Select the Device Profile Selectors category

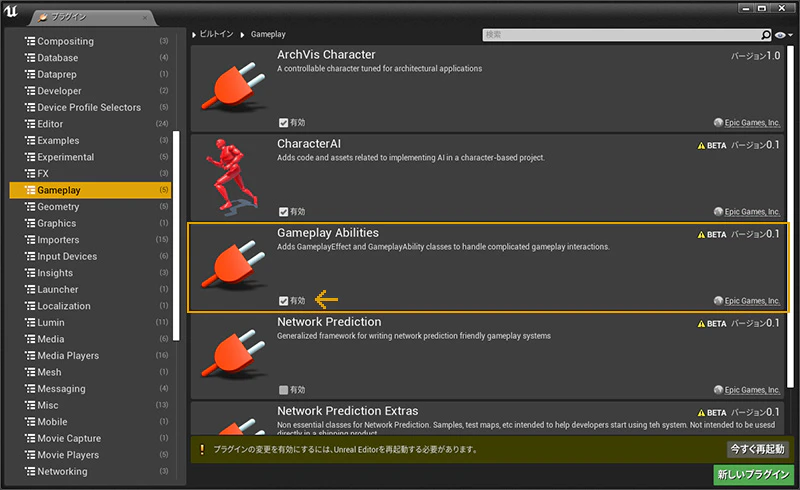[91, 107]
